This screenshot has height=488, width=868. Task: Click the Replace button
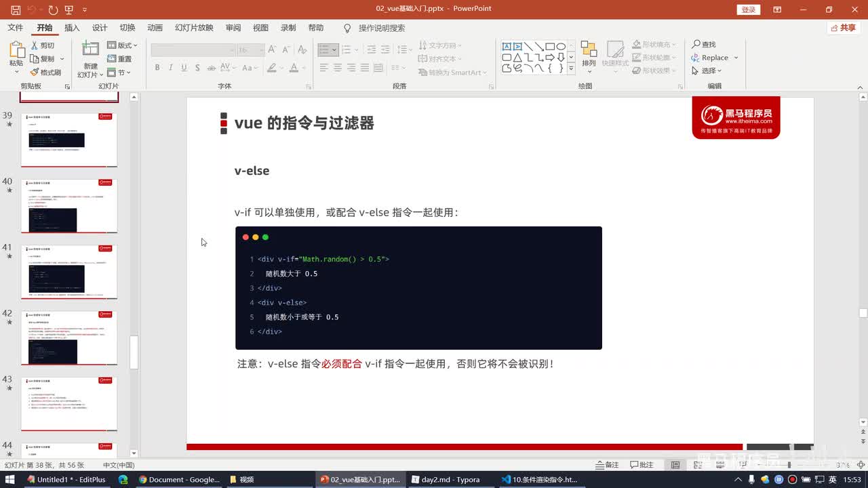[709, 58]
